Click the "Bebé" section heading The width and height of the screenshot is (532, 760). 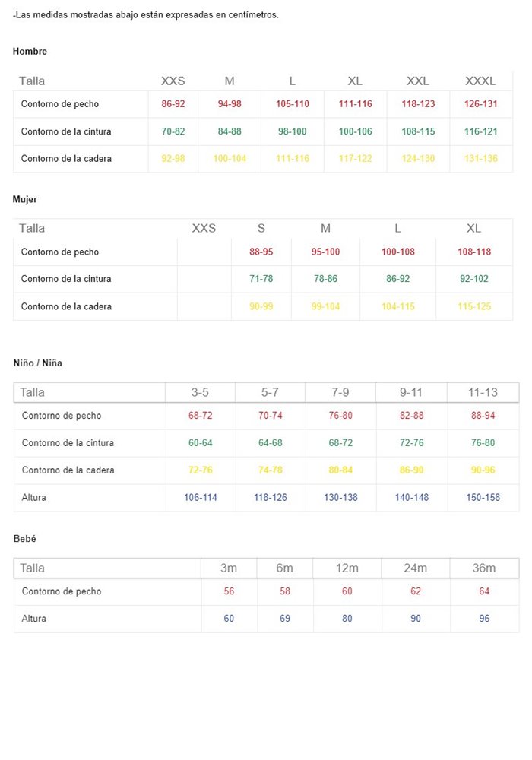point(25,539)
